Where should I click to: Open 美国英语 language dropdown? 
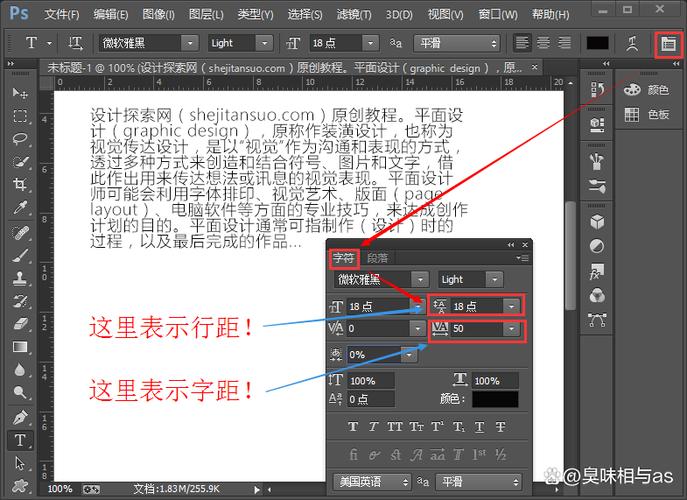(x=372, y=482)
